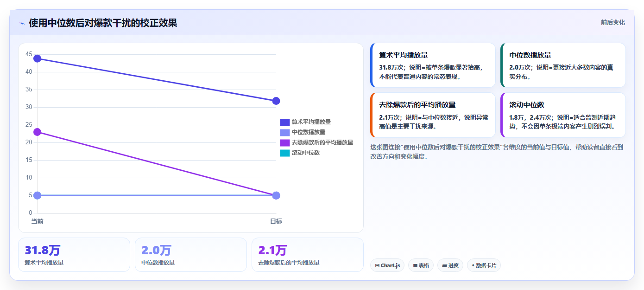Click the page title 使用中位数后对爆款干扰的校正效果
This screenshot has height=290, width=644.
[103, 23]
